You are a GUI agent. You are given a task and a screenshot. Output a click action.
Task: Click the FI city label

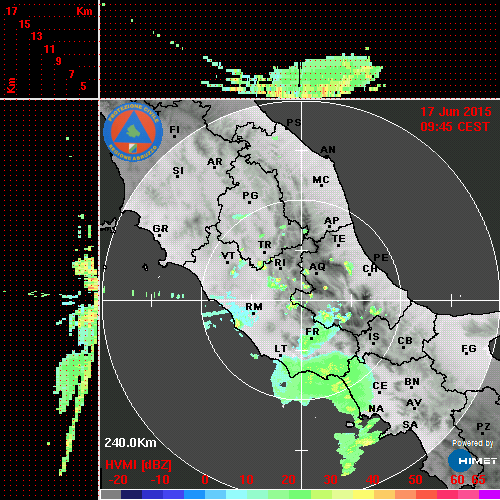tap(174, 129)
